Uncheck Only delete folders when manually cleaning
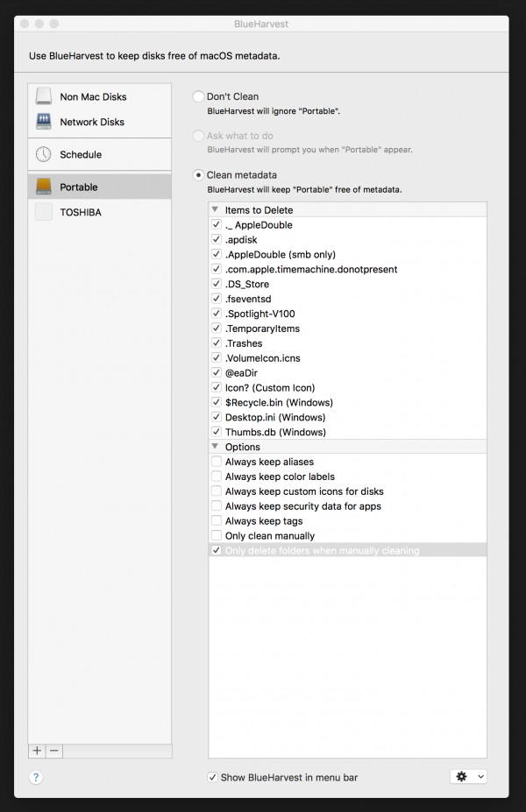This screenshot has width=526, height=812. (x=217, y=550)
